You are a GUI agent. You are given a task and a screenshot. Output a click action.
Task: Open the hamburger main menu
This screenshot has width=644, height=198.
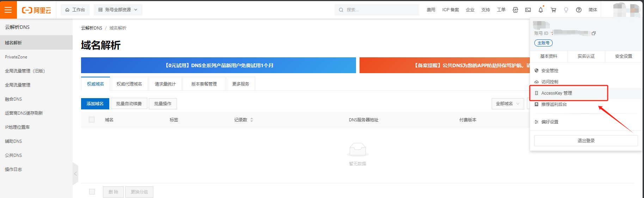pyautogui.click(x=8, y=10)
